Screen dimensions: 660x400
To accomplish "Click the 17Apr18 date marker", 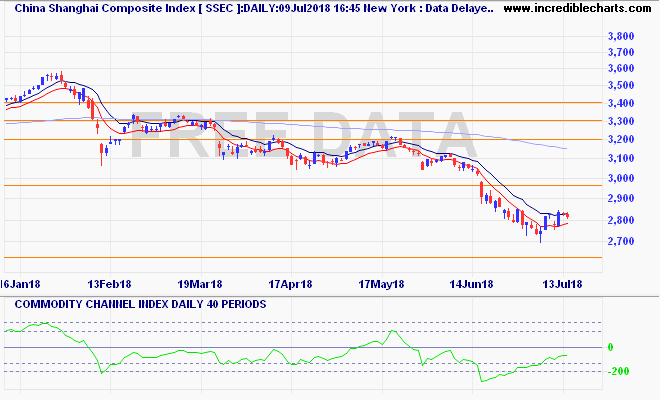I will pos(291,284).
